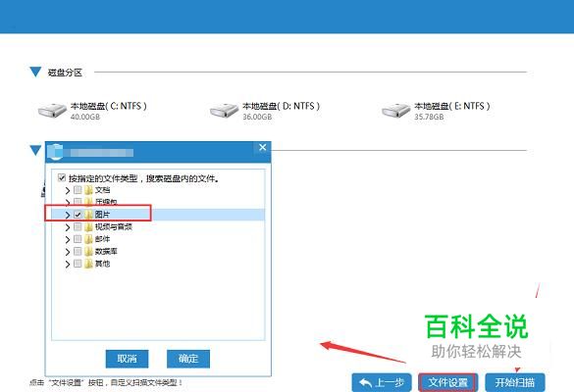The image size is (574, 392).
Task: Open 文件设置 file settings button
Action: tap(448, 382)
